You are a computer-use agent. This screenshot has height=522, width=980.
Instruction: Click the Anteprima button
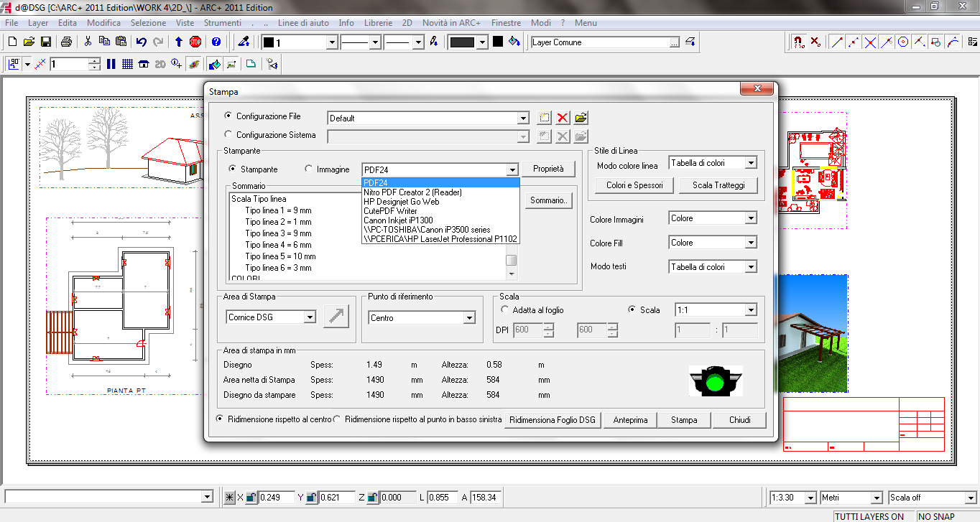[x=630, y=420]
